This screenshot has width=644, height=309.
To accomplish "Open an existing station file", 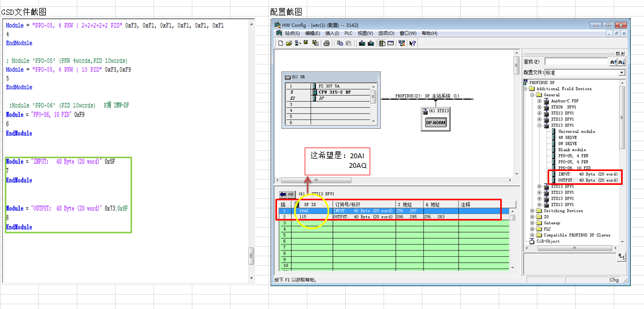I will (x=289, y=43).
